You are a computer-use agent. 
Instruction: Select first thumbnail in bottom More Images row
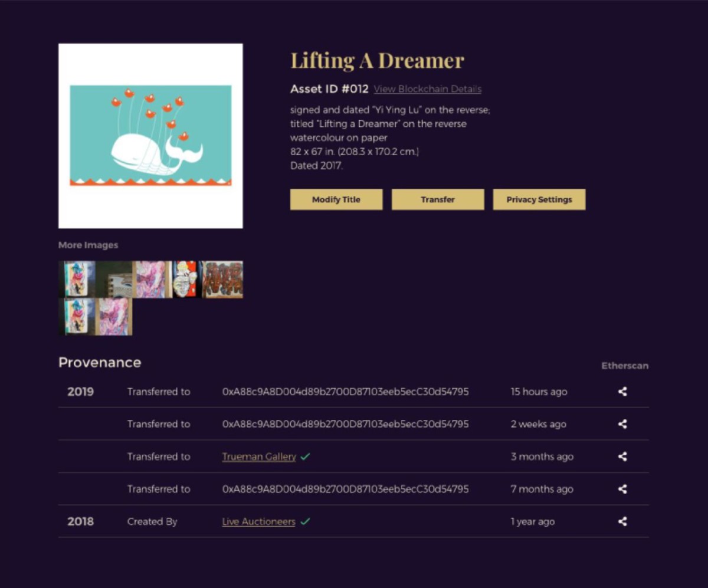[x=77, y=317]
